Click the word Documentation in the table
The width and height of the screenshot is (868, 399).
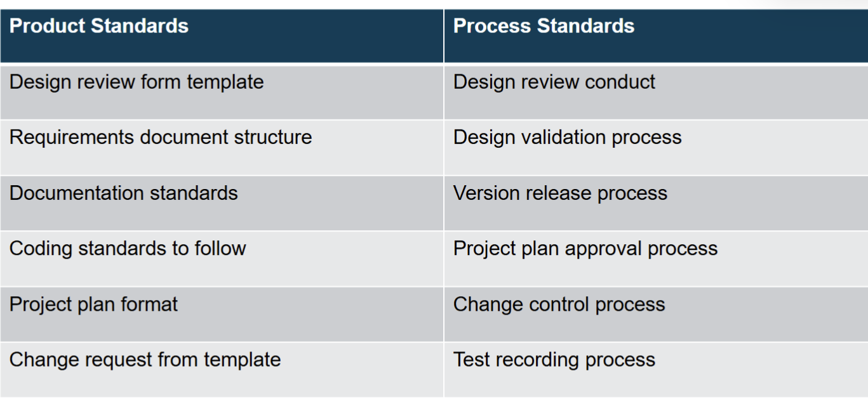point(65,193)
